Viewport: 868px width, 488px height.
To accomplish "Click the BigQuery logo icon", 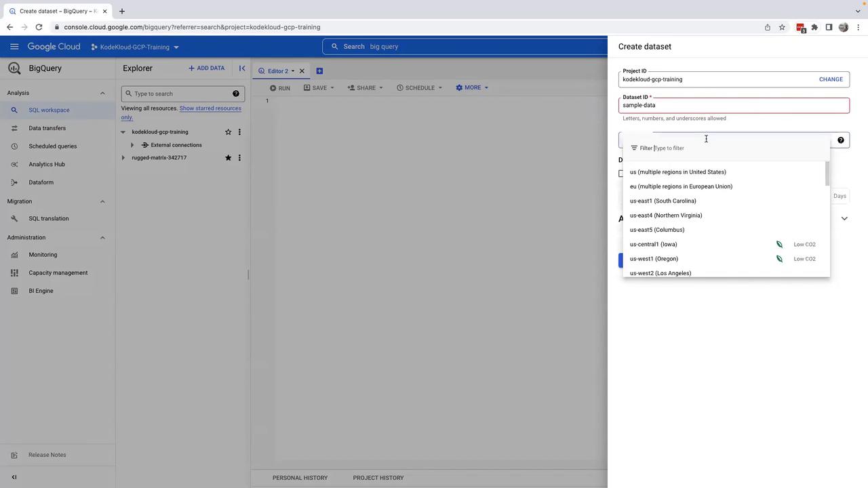I will coord(14,68).
